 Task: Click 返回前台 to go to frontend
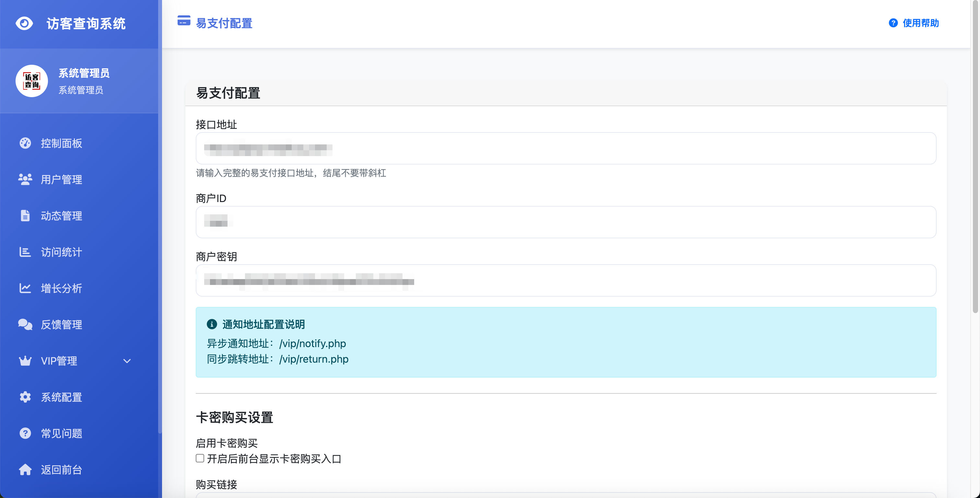click(61, 470)
